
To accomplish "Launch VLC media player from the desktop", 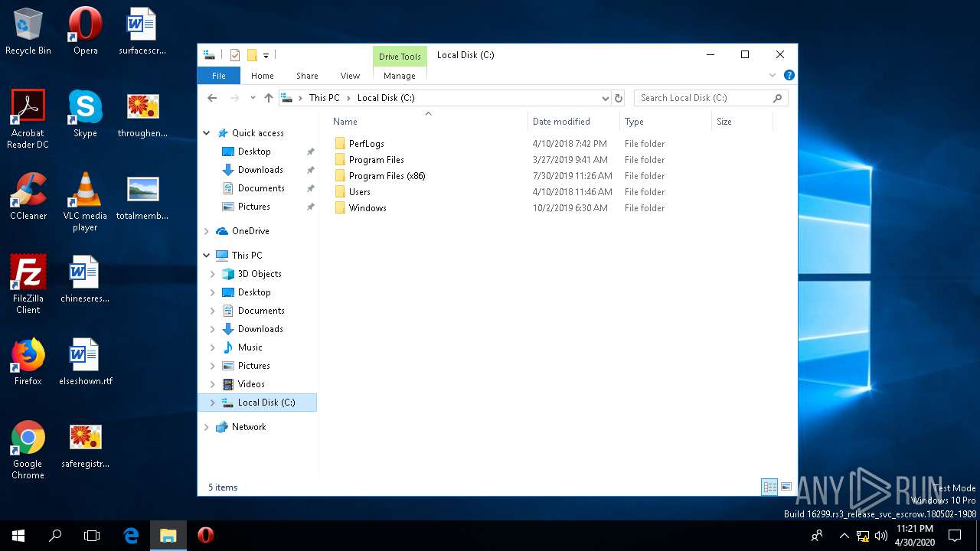I will tap(85, 201).
